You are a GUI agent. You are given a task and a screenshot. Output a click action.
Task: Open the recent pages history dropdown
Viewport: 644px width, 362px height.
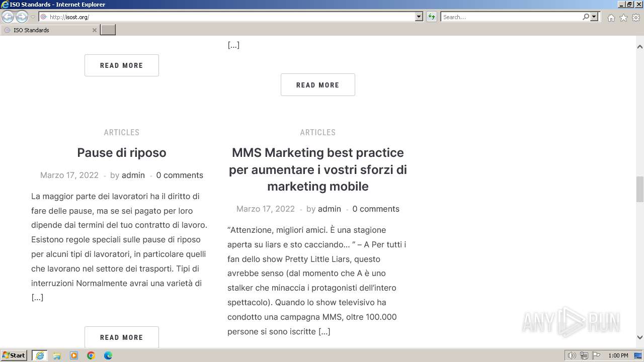tap(33, 17)
